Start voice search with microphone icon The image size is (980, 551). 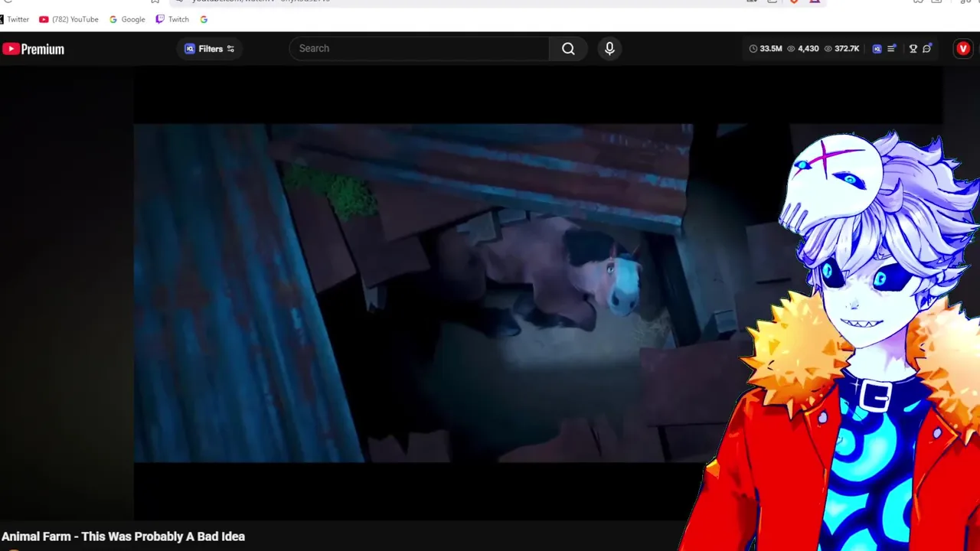coord(609,48)
